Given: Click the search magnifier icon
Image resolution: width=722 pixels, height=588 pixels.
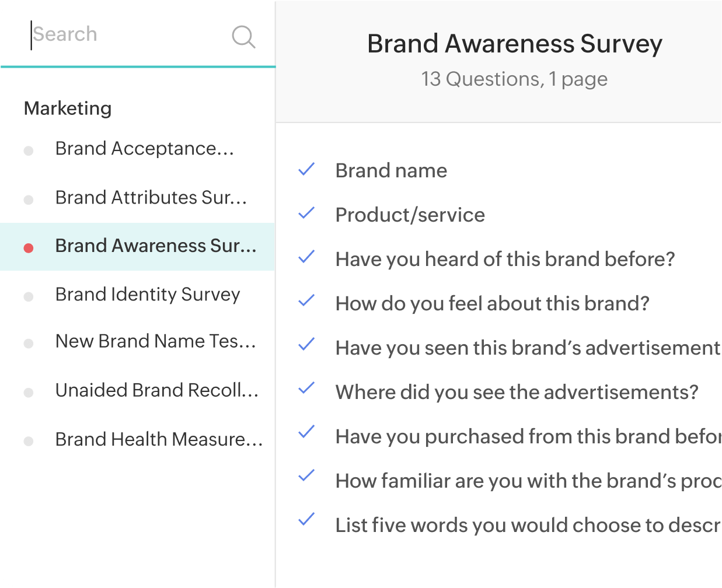Looking at the screenshot, I should click(x=243, y=36).
